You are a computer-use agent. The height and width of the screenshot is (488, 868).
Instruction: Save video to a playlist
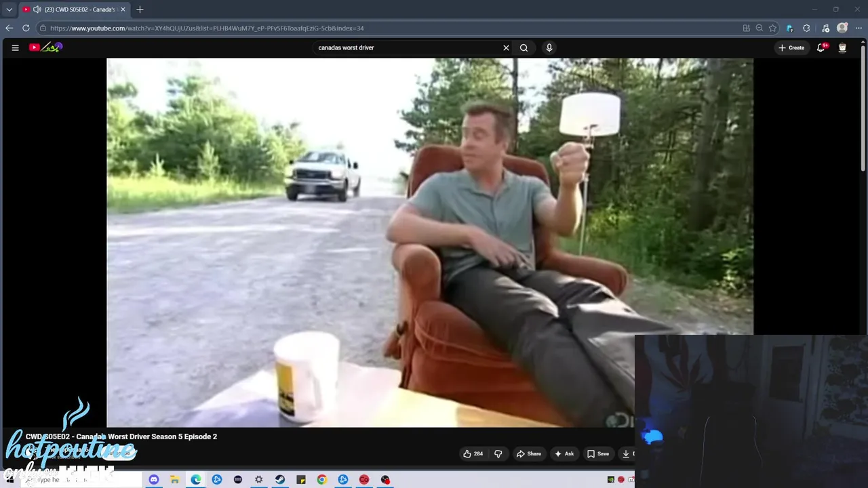[x=598, y=453]
